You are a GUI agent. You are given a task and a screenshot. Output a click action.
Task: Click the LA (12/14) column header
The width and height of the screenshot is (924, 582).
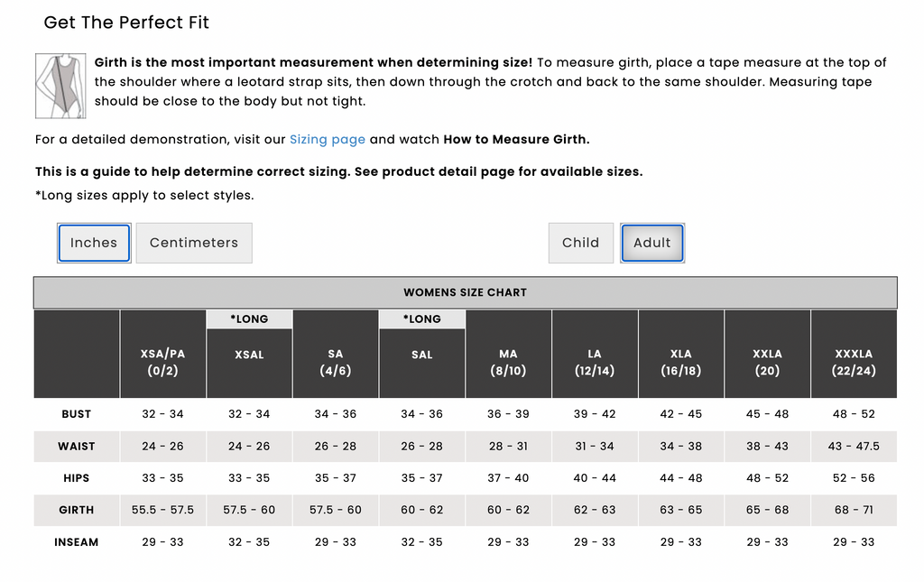[x=595, y=354]
